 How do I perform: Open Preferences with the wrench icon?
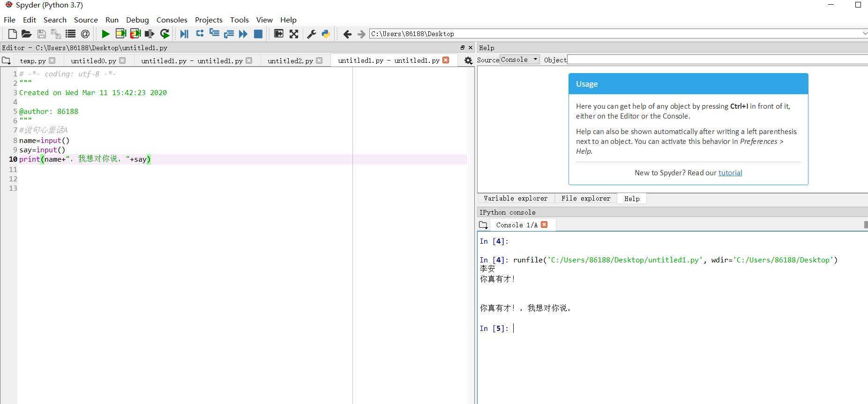[x=312, y=34]
